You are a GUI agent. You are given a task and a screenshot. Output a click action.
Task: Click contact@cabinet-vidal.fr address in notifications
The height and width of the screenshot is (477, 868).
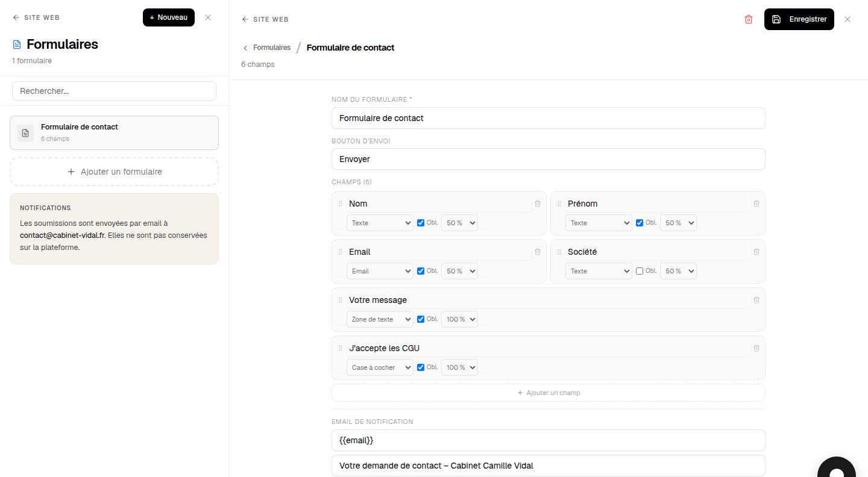pos(62,235)
